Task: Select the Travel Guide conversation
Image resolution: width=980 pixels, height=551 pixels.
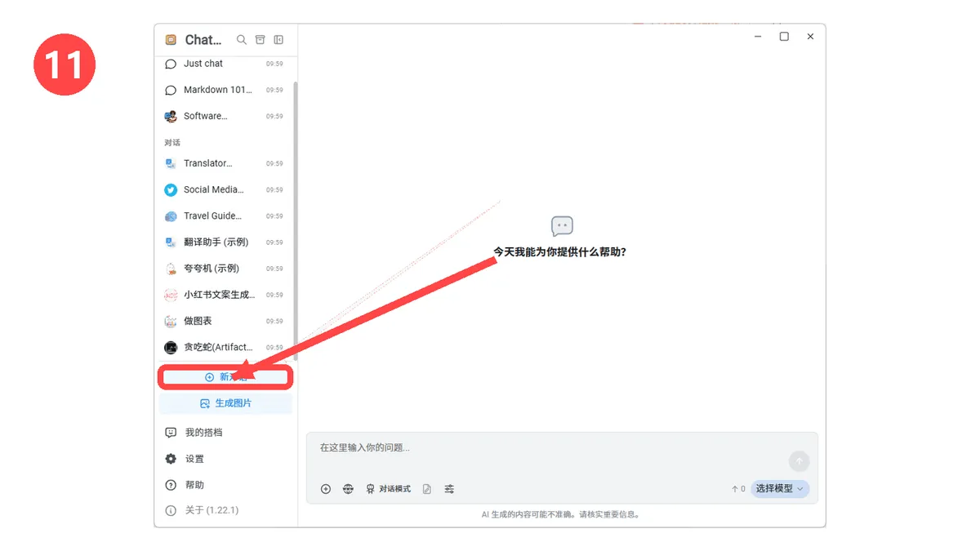Action: (x=225, y=216)
